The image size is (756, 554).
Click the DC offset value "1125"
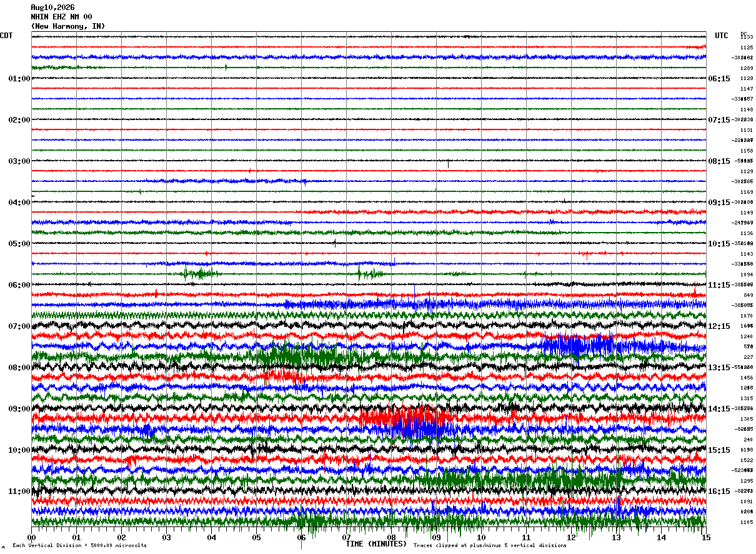click(747, 48)
